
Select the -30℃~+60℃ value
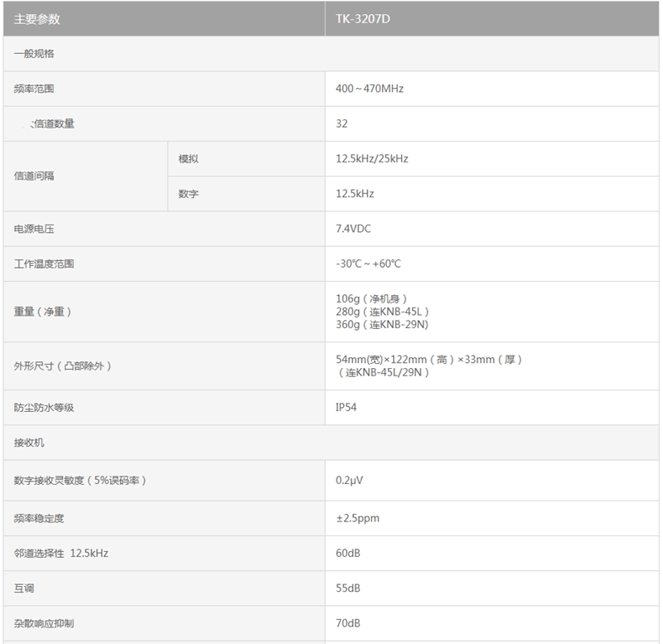pyautogui.click(x=368, y=264)
